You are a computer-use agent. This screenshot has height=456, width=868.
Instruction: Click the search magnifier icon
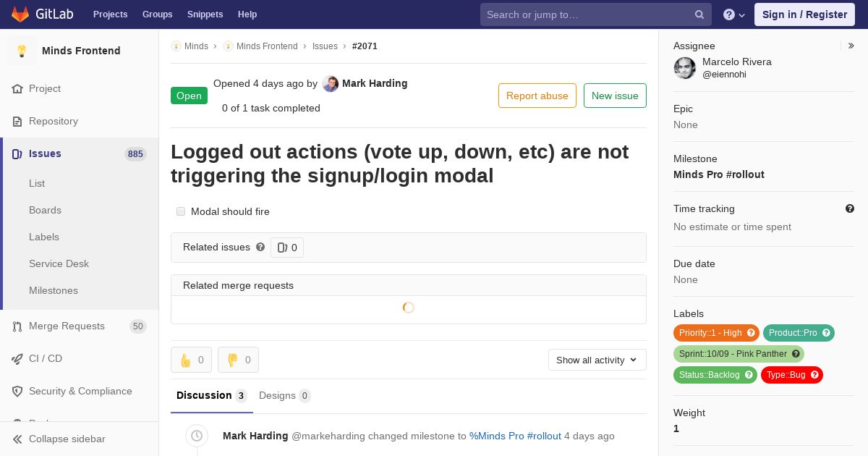(699, 14)
